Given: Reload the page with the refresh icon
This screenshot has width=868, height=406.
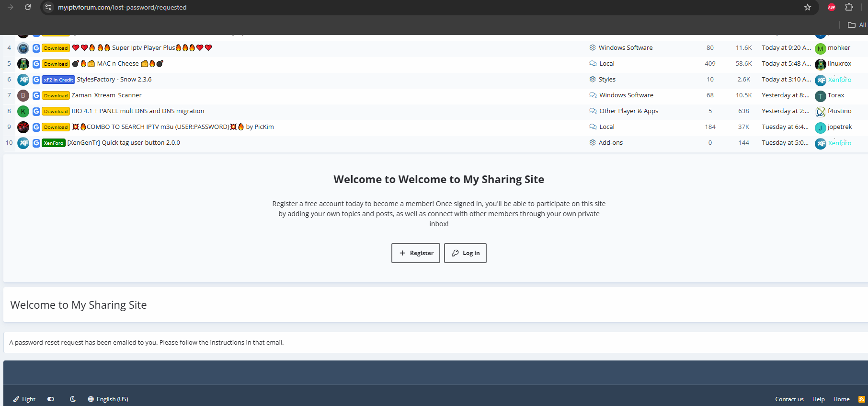Looking at the screenshot, I should pyautogui.click(x=28, y=7).
